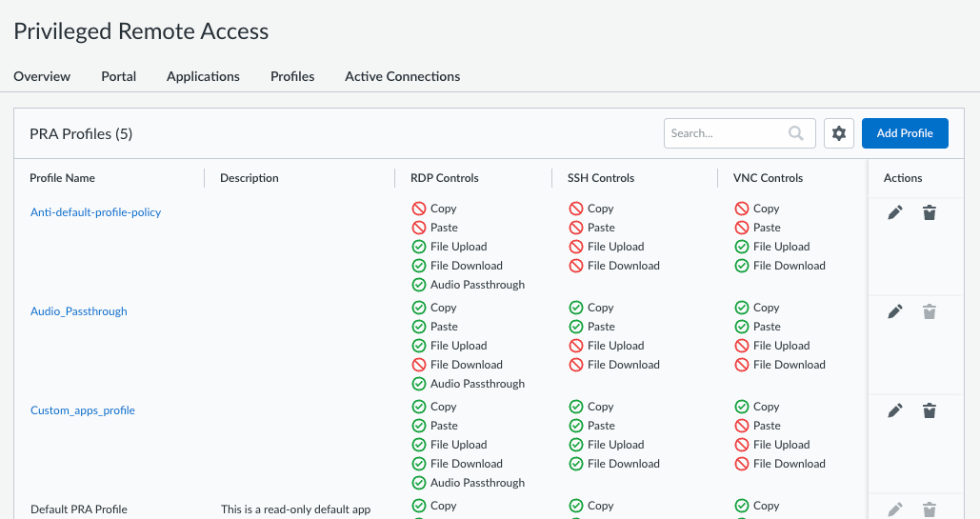Screen dimensions: 980x519
Task: Click the Add Profile button
Action: 904,133
